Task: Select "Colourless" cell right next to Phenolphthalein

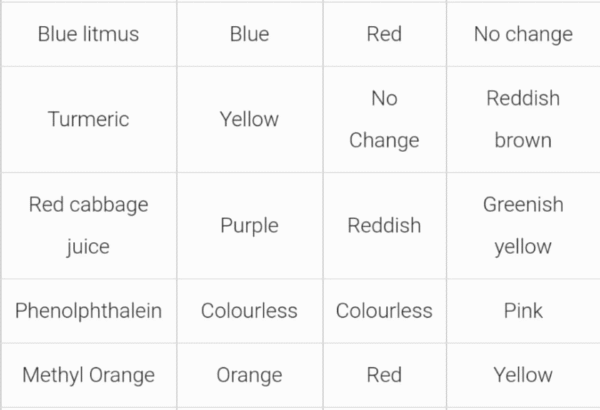Action: tap(249, 310)
